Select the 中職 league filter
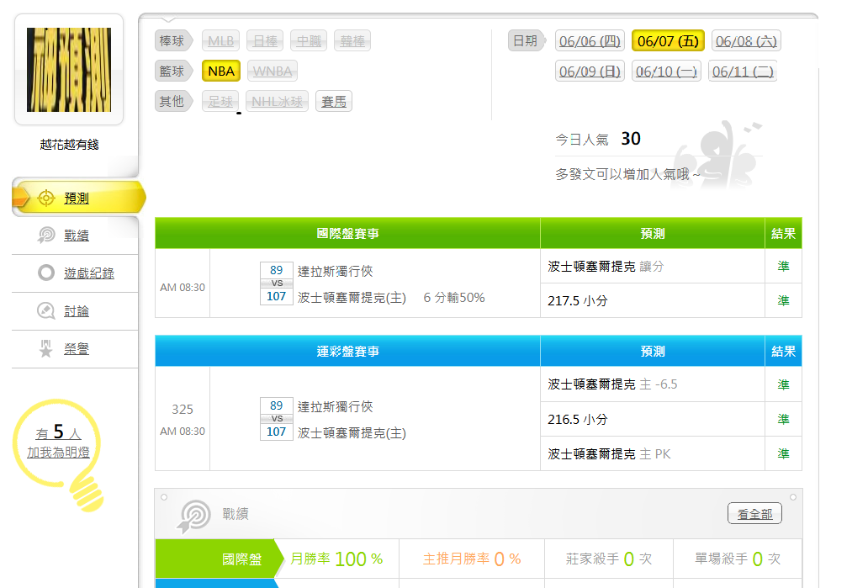Image resolution: width=868 pixels, height=588 pixels. point(309,41)
